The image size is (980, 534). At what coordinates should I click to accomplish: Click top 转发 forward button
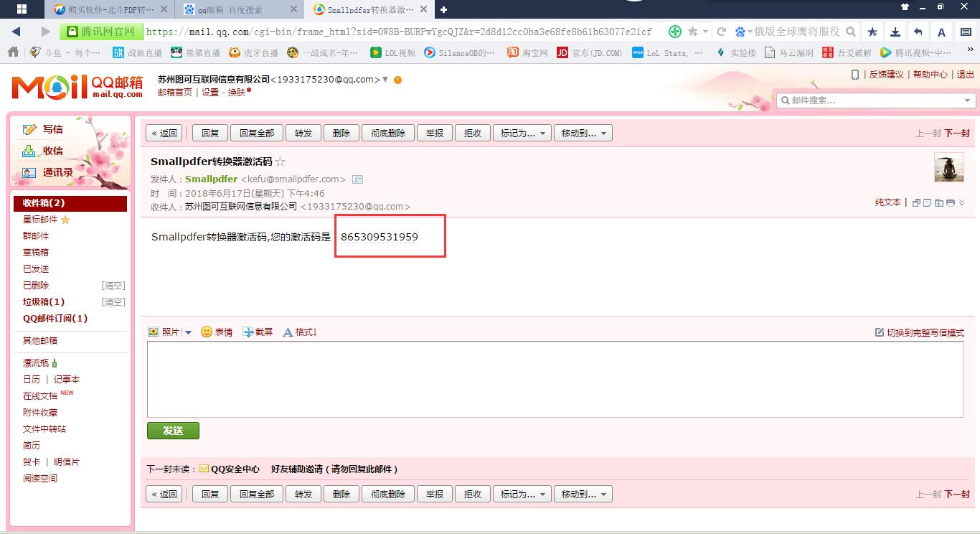303,133
